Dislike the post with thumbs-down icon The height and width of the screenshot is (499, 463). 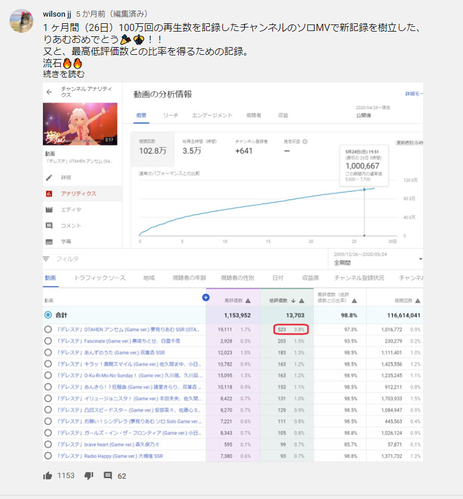point(89,476)
